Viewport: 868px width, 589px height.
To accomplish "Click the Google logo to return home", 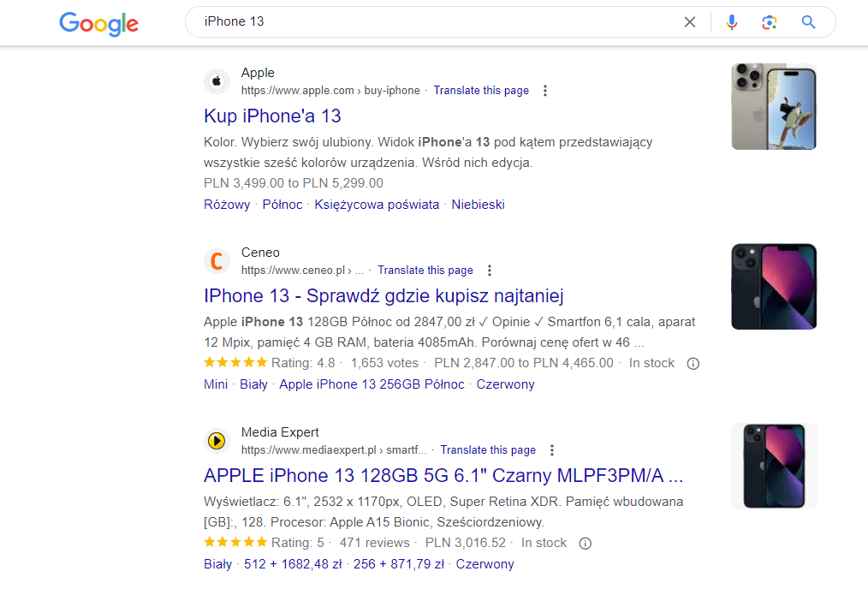I will [98, 24].
